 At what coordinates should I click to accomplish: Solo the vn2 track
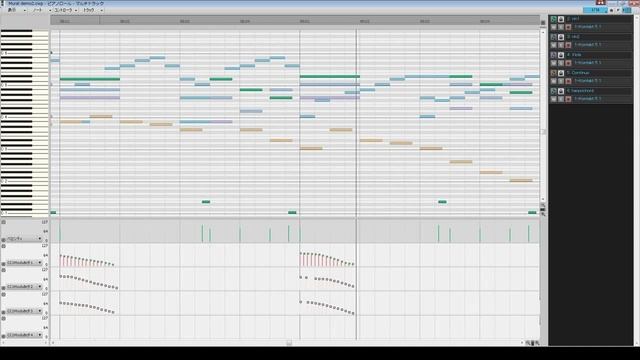561,45
